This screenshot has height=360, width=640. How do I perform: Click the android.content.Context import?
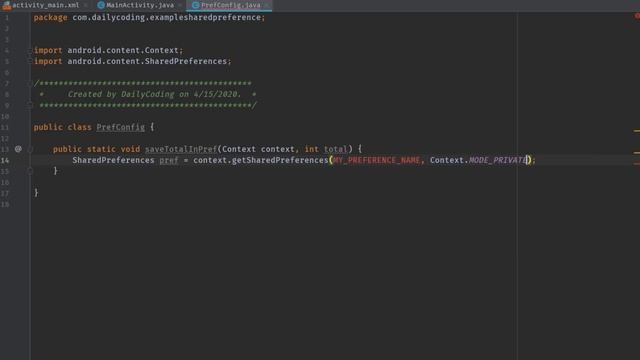[123, 51]
